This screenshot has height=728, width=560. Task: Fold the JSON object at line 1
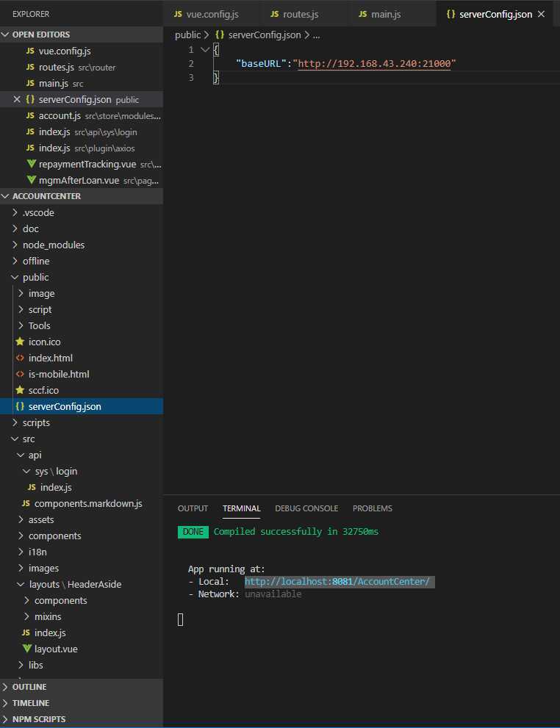(205, 49)
